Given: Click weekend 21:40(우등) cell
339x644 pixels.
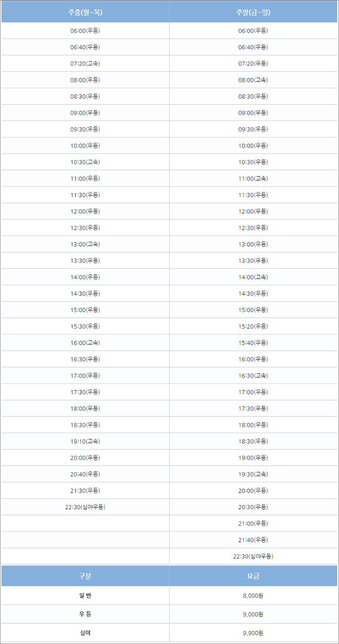Looking at the screenshot, I should pyautogui.click(x=253, y=540).
